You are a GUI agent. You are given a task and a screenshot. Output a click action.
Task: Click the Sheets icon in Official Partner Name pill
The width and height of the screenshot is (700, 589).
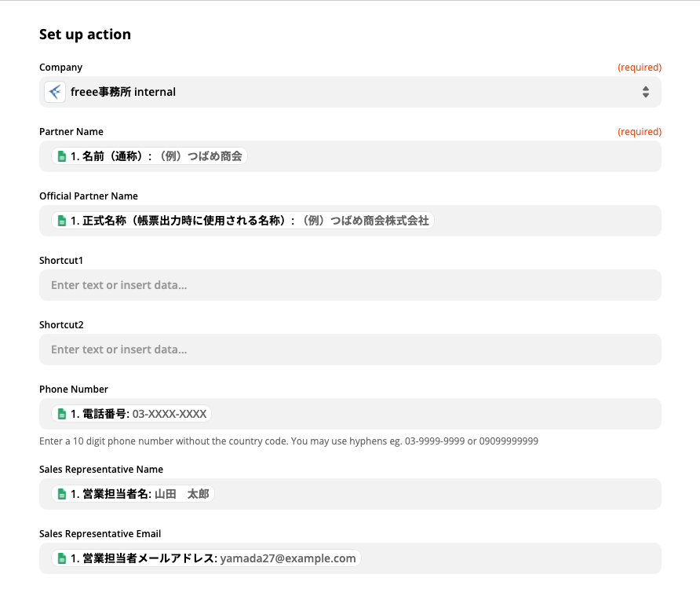click(62, 221)
